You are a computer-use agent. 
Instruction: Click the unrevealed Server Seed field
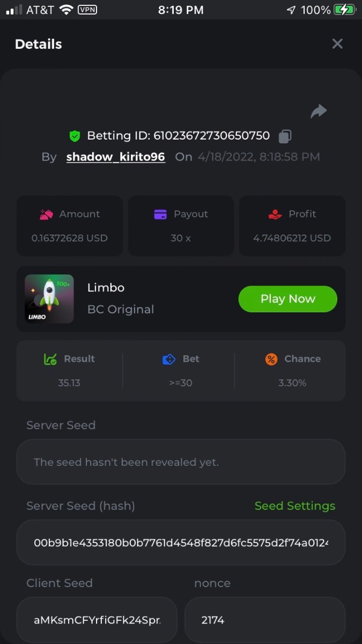coord(181,462)
